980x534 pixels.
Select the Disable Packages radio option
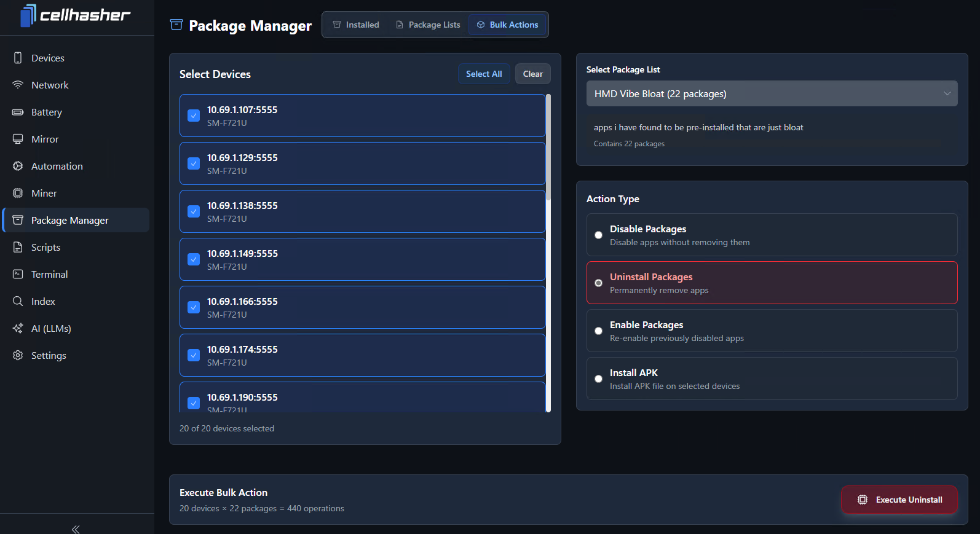pyautogui.click(x=598, y=235)
